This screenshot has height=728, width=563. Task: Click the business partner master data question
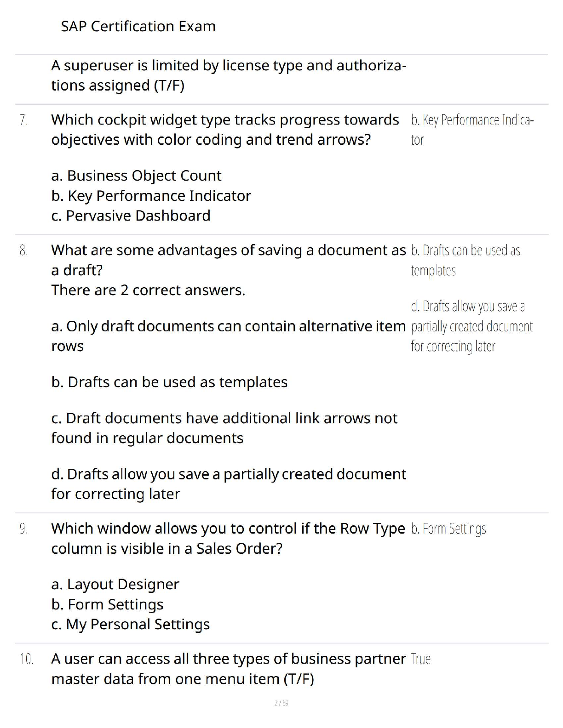pos(229,669)
